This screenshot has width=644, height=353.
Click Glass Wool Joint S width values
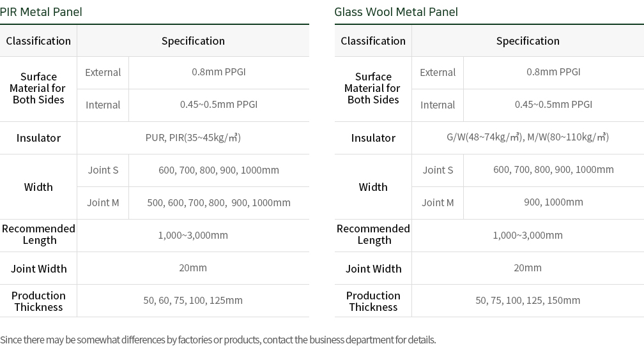pos(554,170)
